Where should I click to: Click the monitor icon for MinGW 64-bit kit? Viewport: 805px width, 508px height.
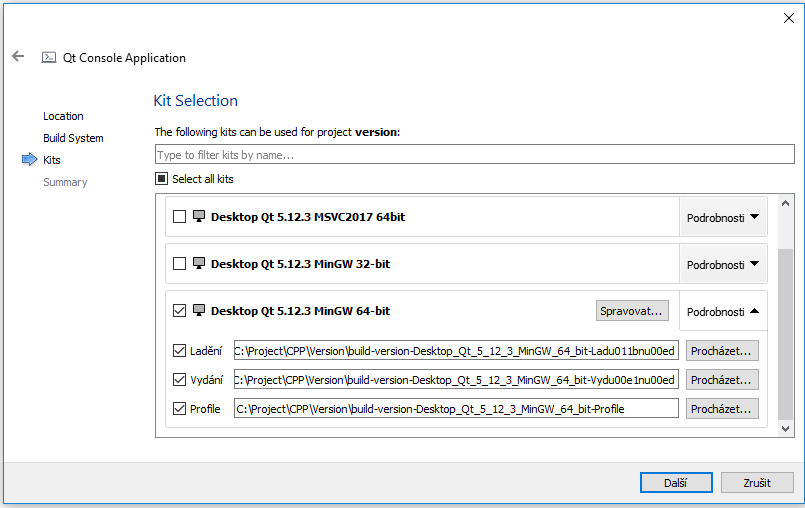tap(198, 311)
